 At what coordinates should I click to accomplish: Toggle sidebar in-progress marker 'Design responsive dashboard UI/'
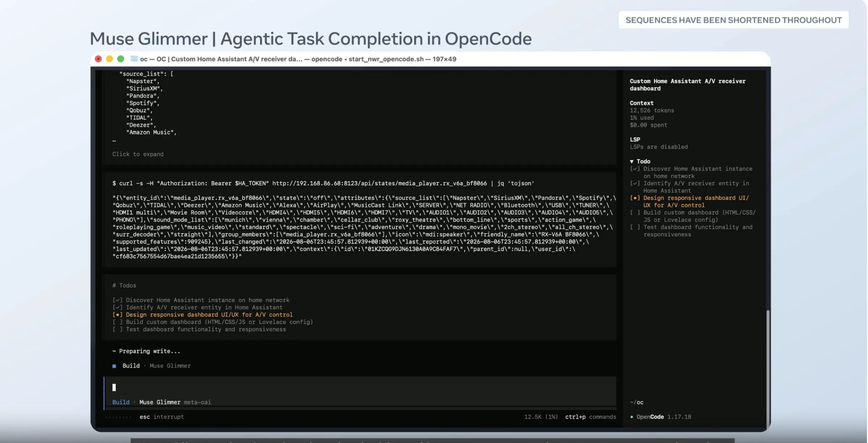[x=635, y=198]
